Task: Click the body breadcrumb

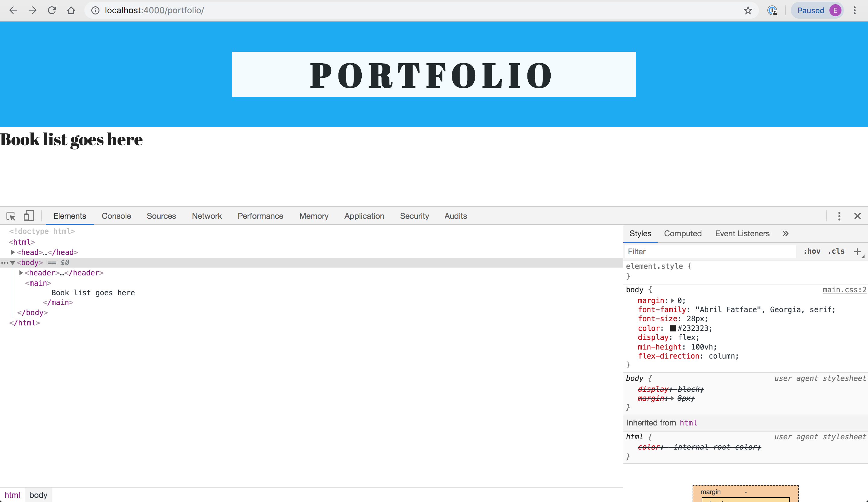Action: tap(38, 495)
